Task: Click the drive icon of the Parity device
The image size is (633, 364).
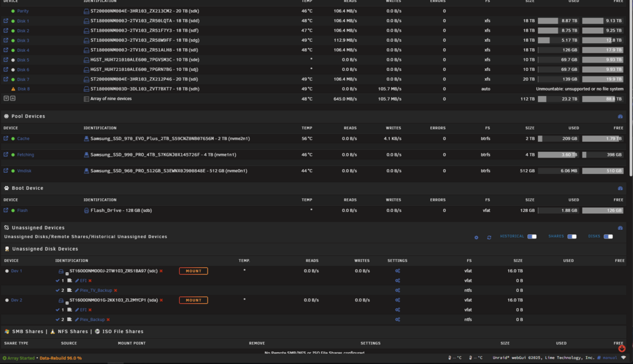Action: [86, 11]
